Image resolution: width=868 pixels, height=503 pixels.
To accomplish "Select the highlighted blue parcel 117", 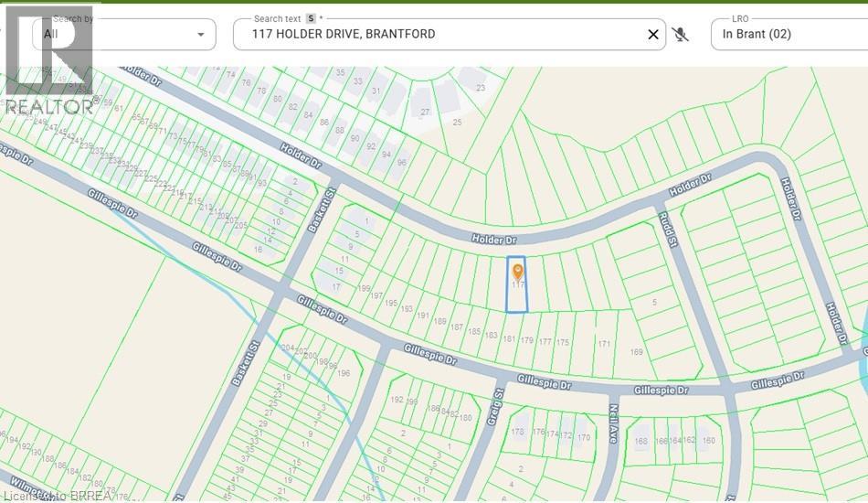I will point(517,284).
